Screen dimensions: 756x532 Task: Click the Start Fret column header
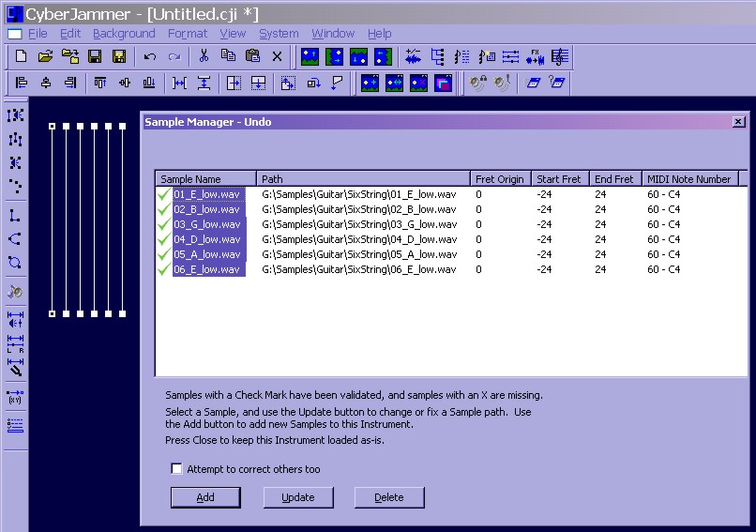[x=560, y=179]
